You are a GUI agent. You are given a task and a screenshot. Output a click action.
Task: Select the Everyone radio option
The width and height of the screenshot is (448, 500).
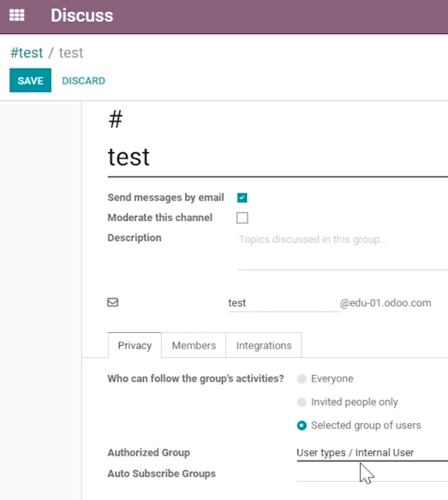(302, 378)
